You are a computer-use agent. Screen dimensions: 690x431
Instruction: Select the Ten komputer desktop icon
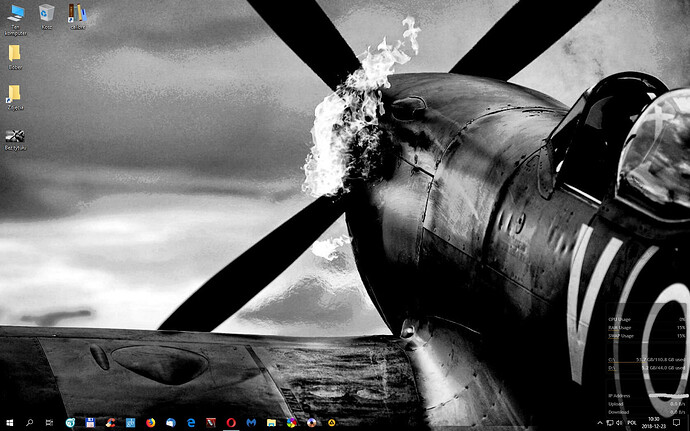[16, 15]
